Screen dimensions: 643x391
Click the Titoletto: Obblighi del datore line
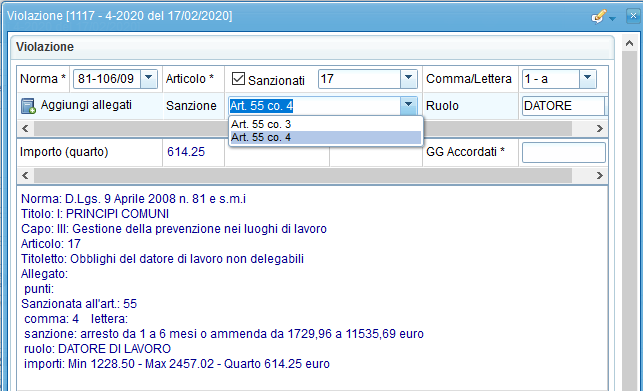pyautogui.click(x=162, y=259)
